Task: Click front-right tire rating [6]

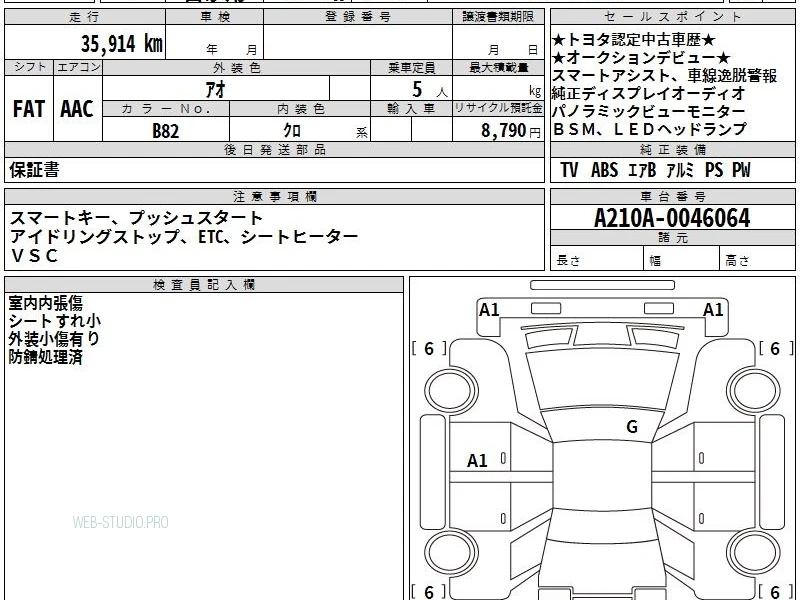Action: coord(776,348)
